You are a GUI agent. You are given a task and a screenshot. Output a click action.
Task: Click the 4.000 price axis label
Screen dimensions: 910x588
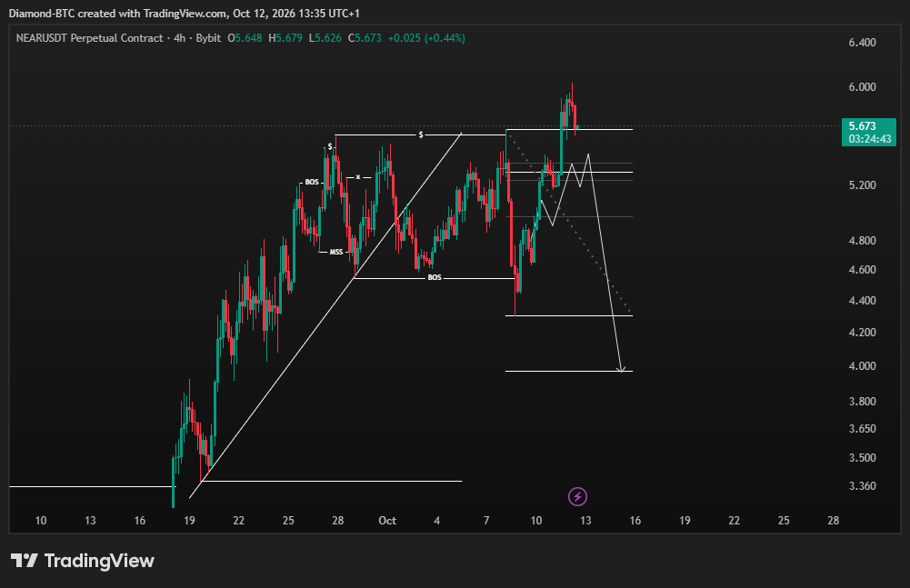(863, 366)
